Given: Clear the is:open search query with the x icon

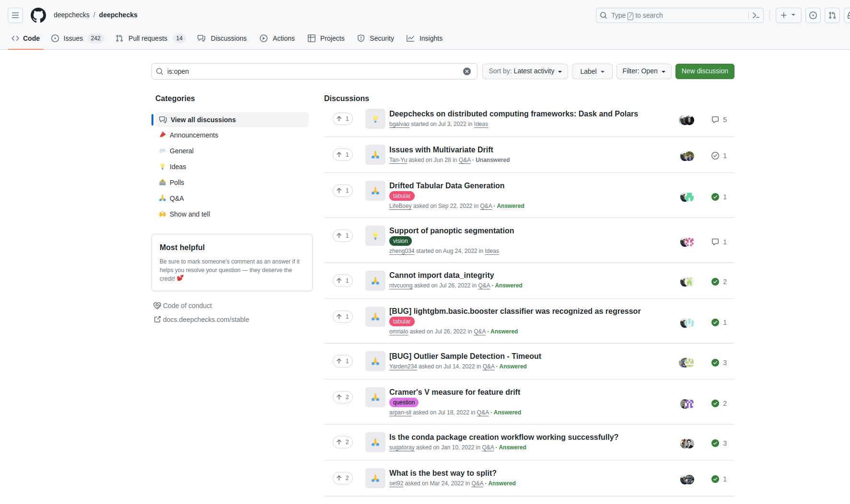Looking at the screenshot, I should [x=467, y=71].
